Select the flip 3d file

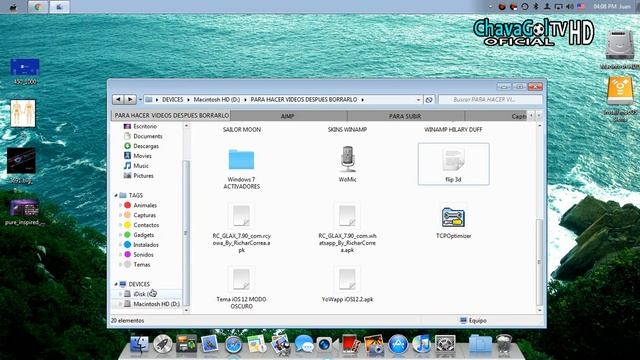tap(453, 164)
